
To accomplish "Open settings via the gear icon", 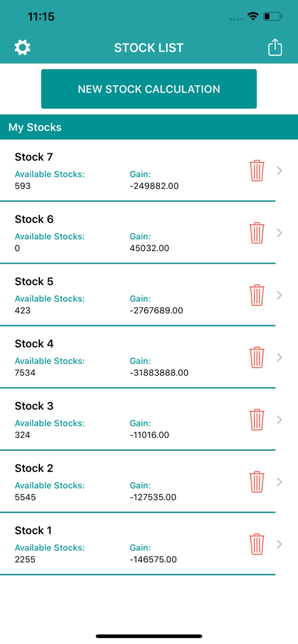I will point(23,48).
